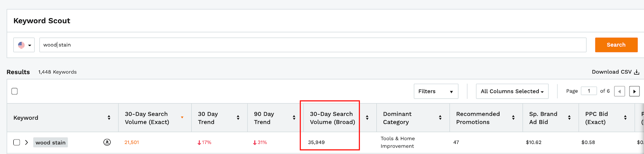Click the 21,501 exact search volume value
The height and width of the screenshot is (154, 644).
132,142
